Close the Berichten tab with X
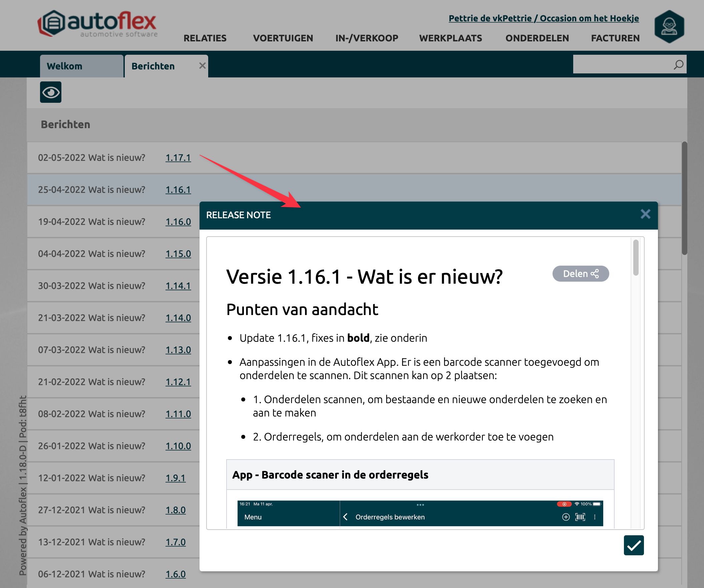 pyautogui.click(x=202, y=66)
